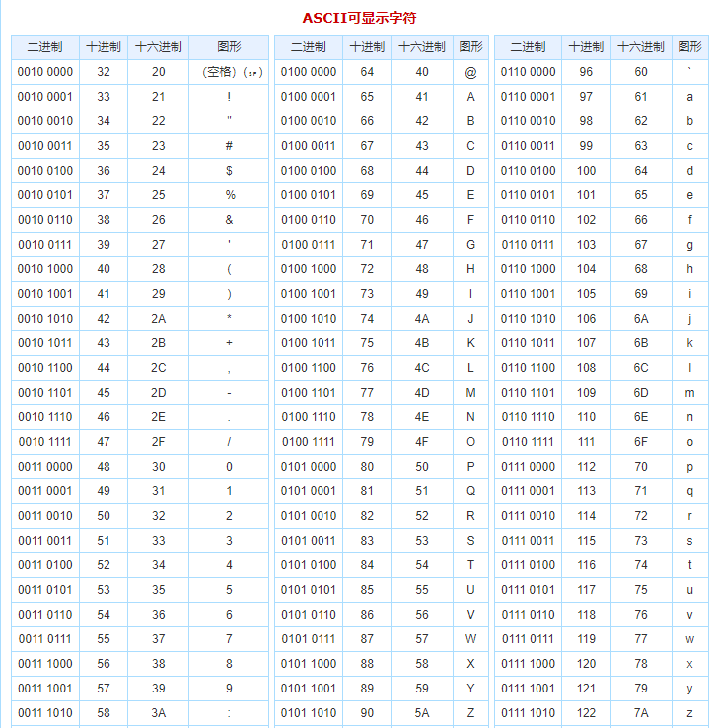The height and width of the screenshot is (728, 716).
Task: Click the decimal cell '111'
Action: pyautogui.click(x=586, y=442)
